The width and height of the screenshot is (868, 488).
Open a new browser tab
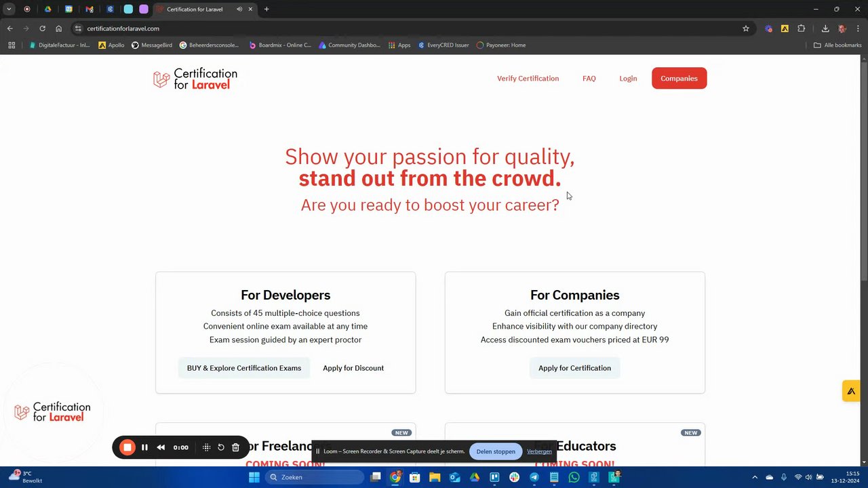coord(267,9)
